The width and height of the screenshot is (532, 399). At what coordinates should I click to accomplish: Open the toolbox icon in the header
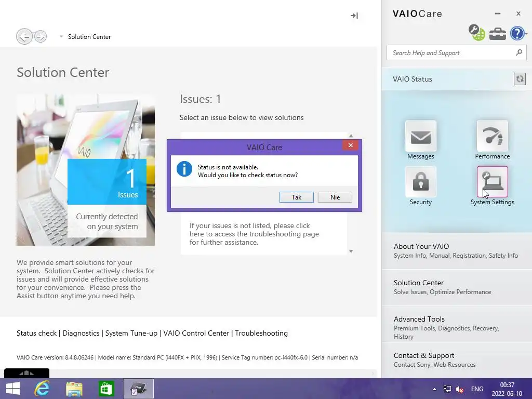(x=497, y=34)
